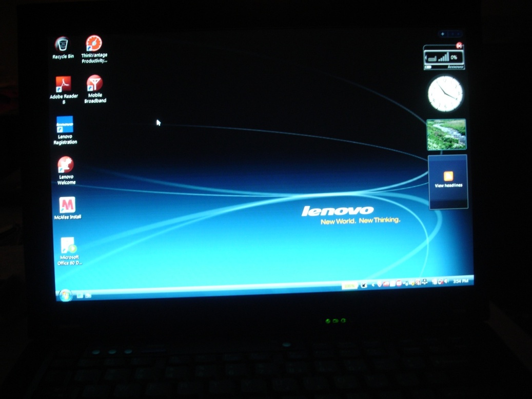Click the green 100% battery gauge in taskbar
Screen dimensions: 532x399
click(350, 286)
